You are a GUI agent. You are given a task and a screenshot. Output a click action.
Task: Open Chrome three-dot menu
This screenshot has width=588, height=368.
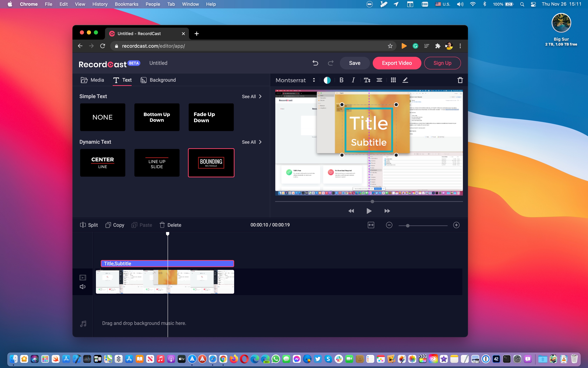tap(460, 46)
